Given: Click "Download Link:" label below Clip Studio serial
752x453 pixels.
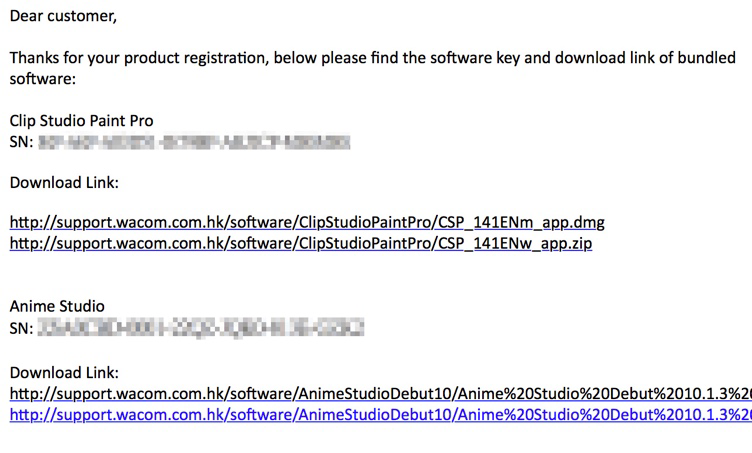Looking at the screenshot, I should coord(64,183).
